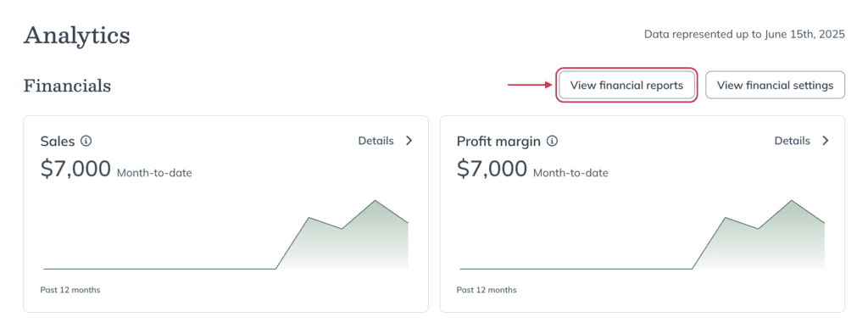Viewport: 868px width, 334px height.
Task: Select the $7,000 Profit margin amount
Action: pos(492,169)
